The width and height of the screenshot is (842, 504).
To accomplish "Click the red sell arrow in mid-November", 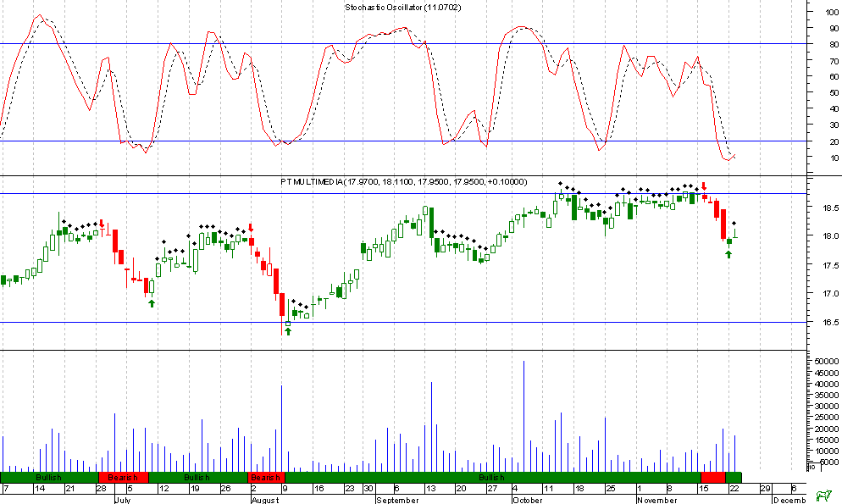I will tap(704, 186).
